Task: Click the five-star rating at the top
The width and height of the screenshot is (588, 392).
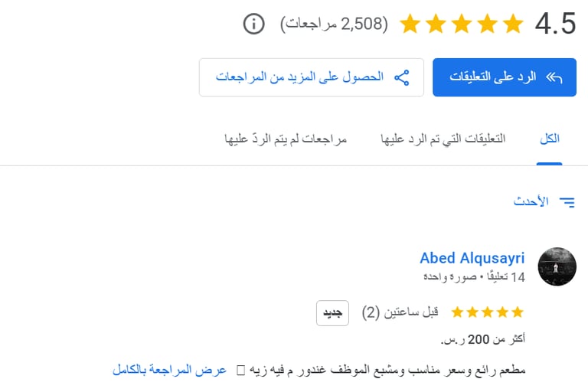Action: [461, 24]
